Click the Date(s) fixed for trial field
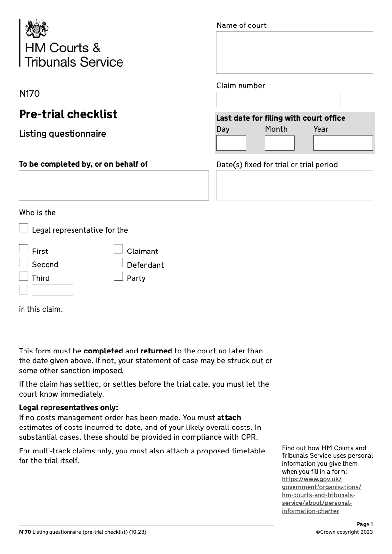 coord(294,185)
